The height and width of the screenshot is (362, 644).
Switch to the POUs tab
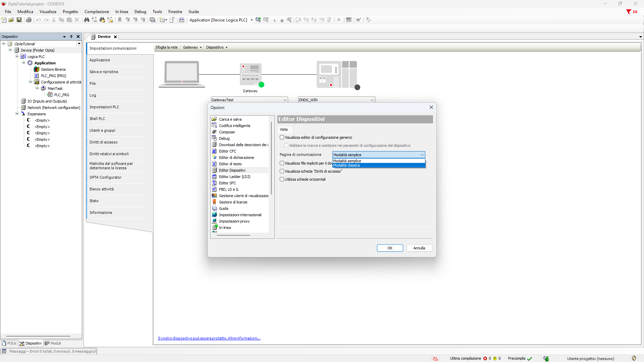[9, 343]
